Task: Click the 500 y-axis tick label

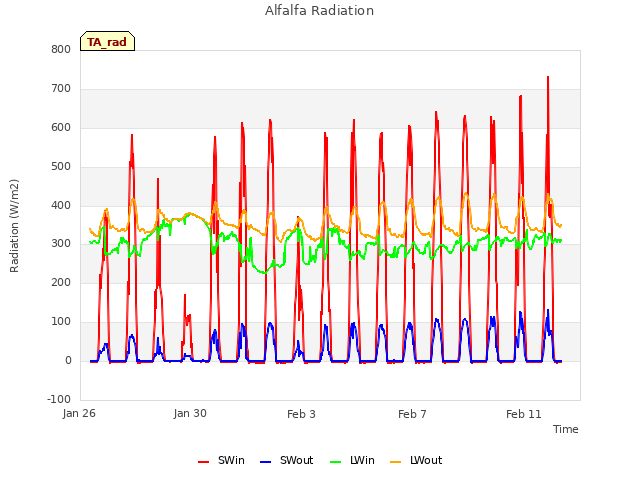Action: click(61, 167)
